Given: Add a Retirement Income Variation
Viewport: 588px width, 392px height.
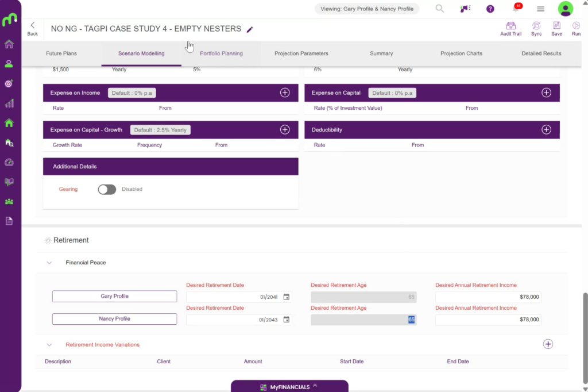Looking at the screenshot, I should 548,344.
